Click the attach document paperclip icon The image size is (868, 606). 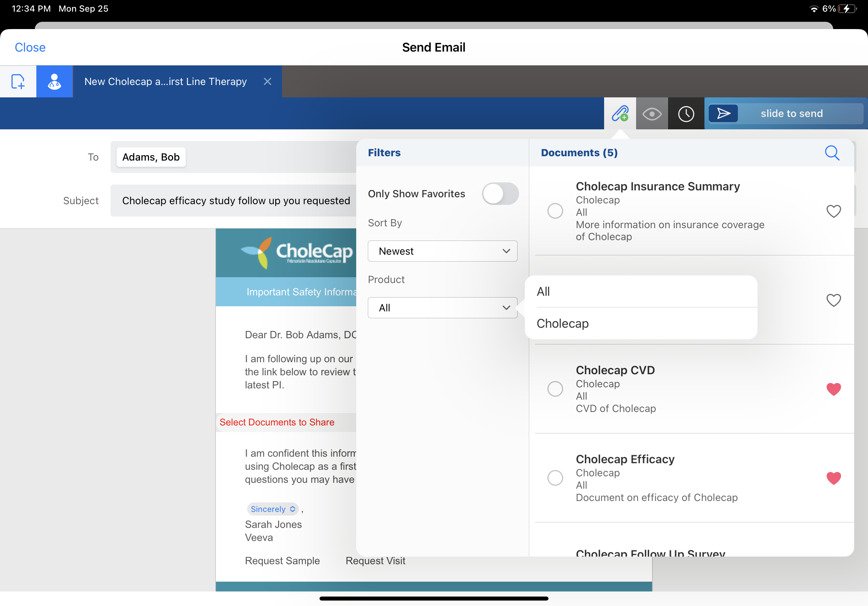point(620,113)
